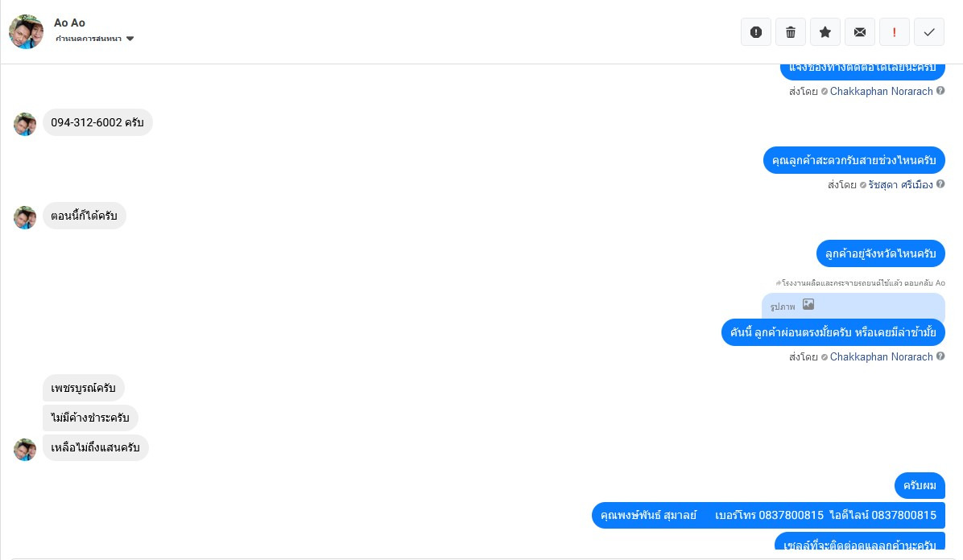Open lower Chakkaphan Norarach sender link

point(882,356)
